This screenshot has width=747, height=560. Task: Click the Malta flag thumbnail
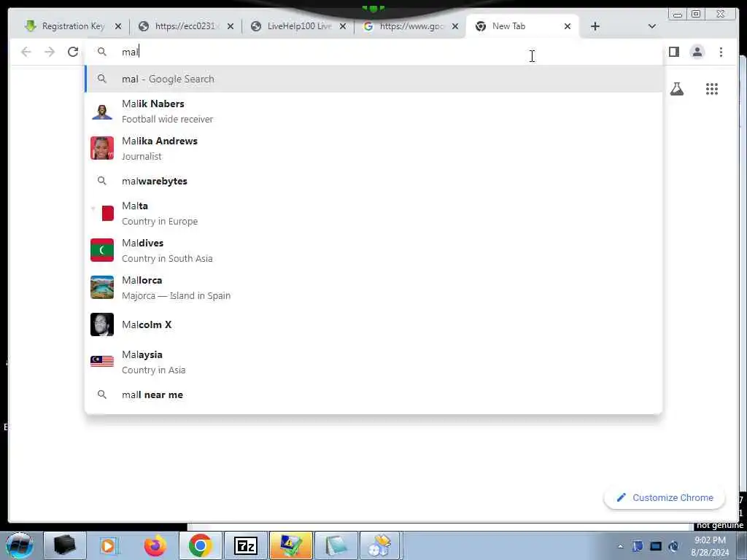click(x=102, y=213)
